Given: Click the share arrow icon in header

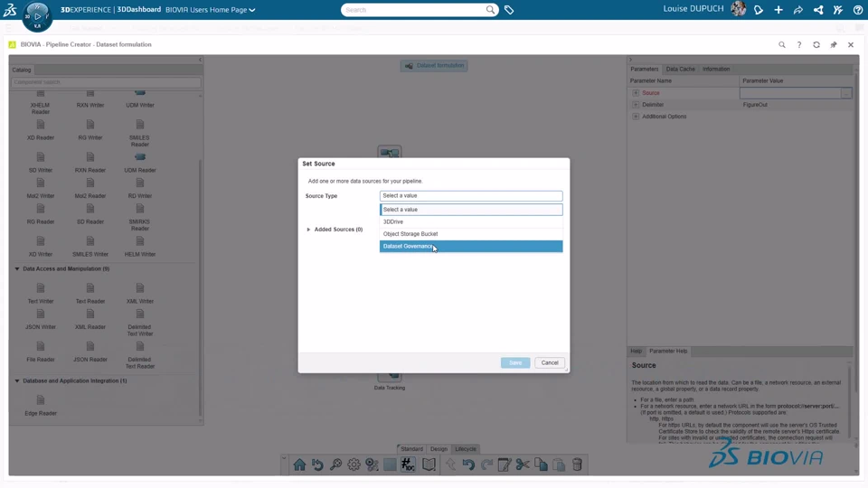Looking at the screenshot, I should tap(798, 9).
